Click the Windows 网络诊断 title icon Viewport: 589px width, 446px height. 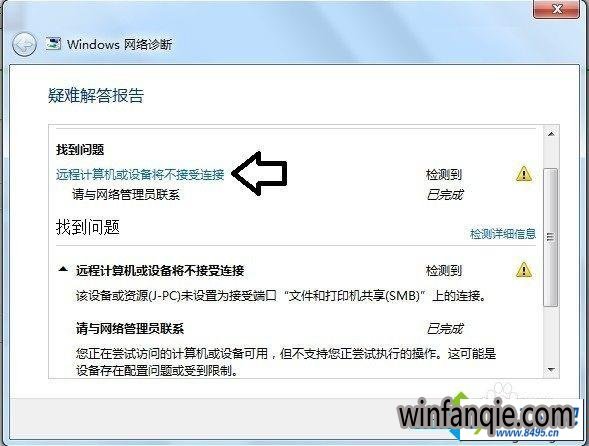pyautogui.click(x=53, y=44)
